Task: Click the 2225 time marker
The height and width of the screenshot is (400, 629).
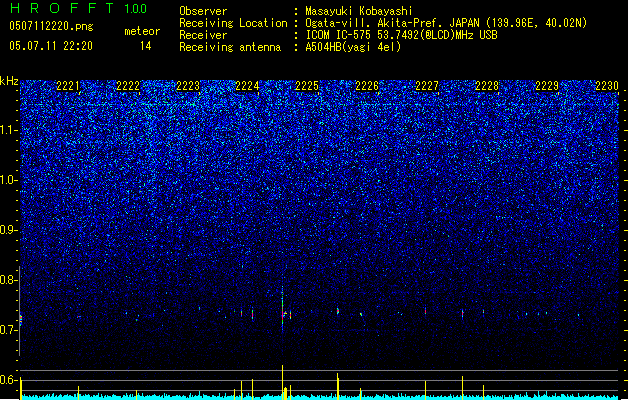Action: point(307,86)
